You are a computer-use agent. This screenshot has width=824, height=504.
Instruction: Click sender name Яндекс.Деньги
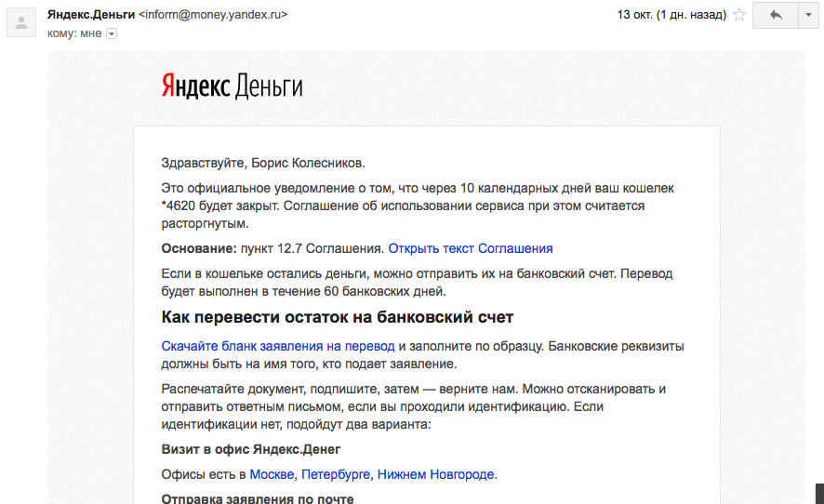(91, 15)
